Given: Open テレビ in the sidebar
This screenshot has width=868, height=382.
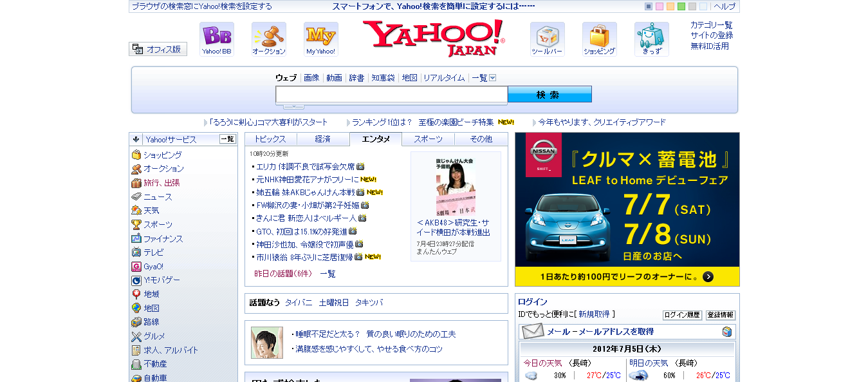Looking at the screenshot, I should (x=153, y=253).
